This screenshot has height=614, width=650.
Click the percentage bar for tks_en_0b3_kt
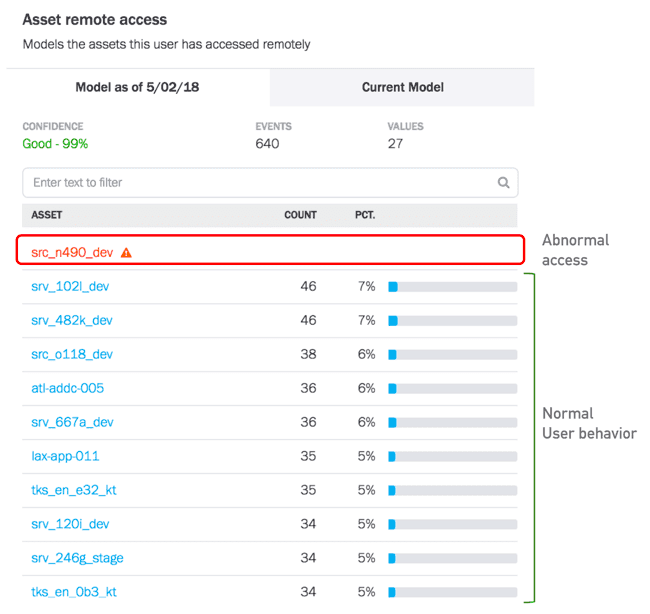tap(453, 592)
